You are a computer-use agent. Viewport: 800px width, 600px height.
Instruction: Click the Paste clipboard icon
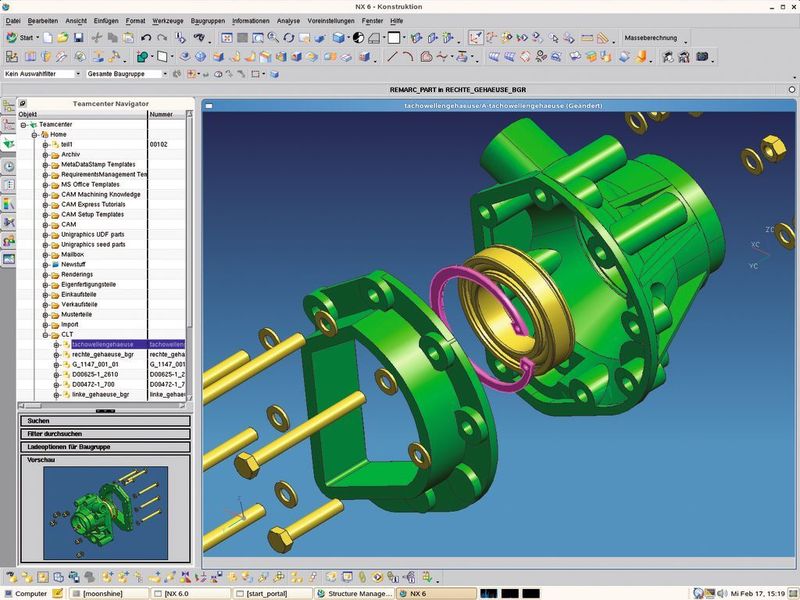pyautogui.click(x=129, y=38)
